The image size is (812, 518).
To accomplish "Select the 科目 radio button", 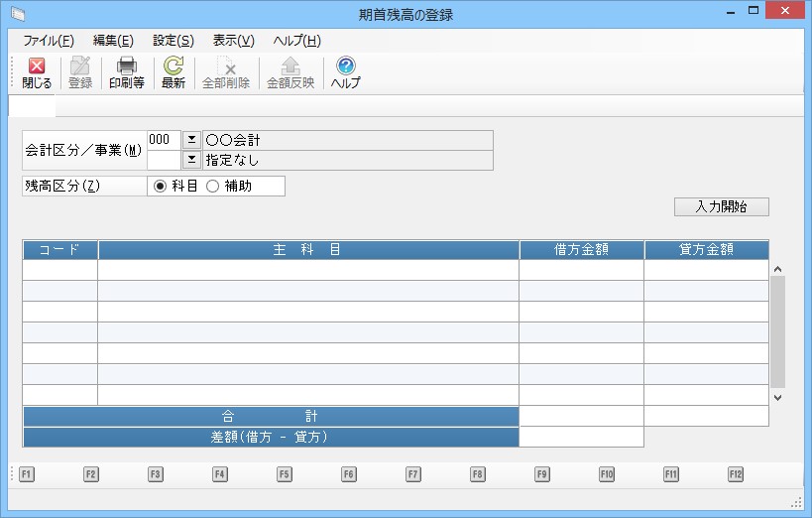I will point(161,186).
